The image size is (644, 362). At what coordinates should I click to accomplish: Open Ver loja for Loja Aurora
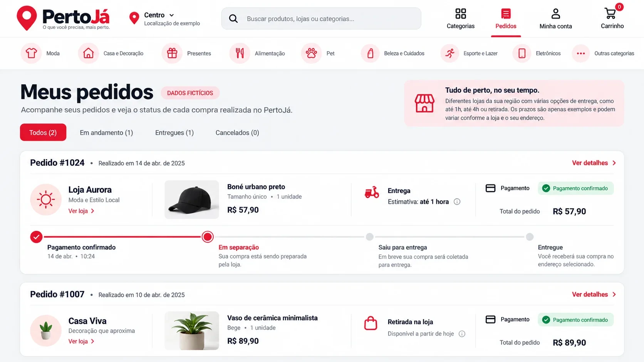tap(81, 211)
